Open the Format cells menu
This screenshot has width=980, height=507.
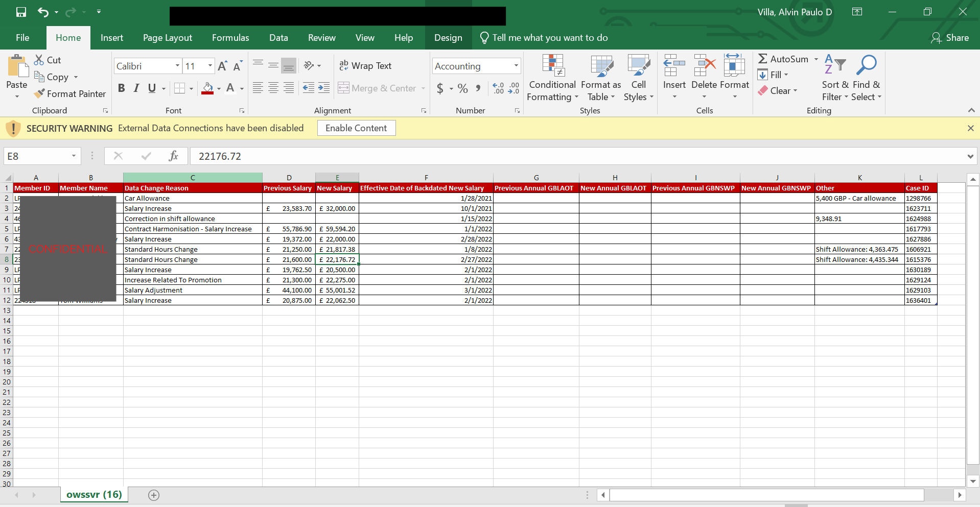pyautogui.click(x=735, y=77)
